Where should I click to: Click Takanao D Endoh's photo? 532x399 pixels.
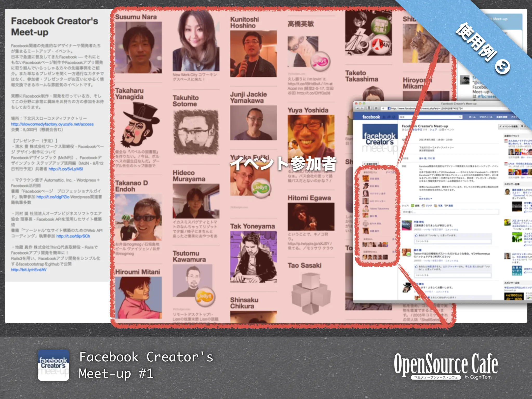click(x=138, y=217)
